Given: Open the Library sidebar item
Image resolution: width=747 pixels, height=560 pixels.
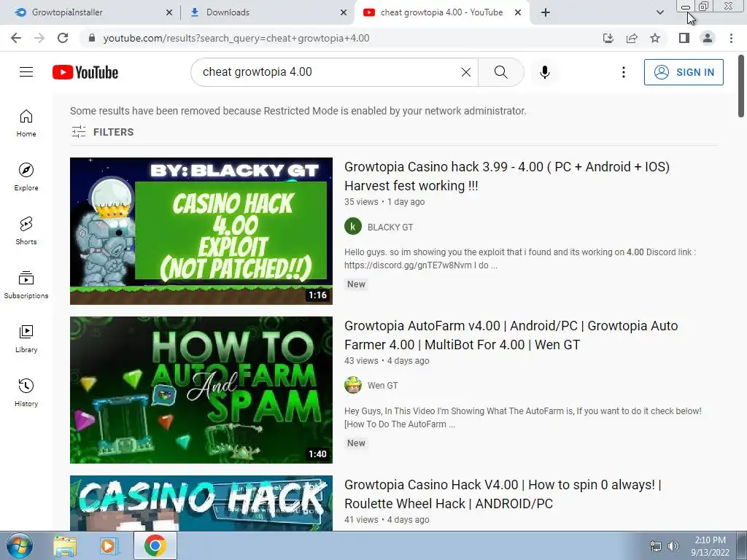Looking at the screenshot, I should pos(26,338).
